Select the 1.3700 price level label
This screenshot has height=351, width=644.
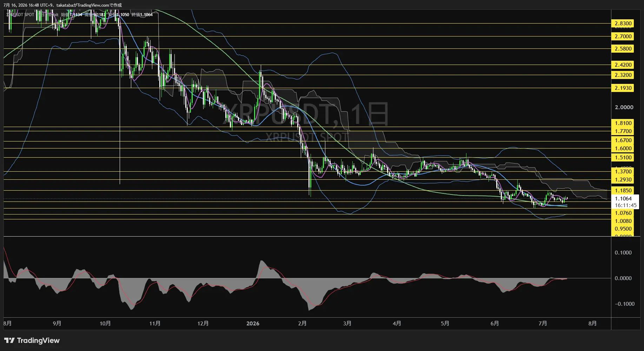[x=623, y=171]
